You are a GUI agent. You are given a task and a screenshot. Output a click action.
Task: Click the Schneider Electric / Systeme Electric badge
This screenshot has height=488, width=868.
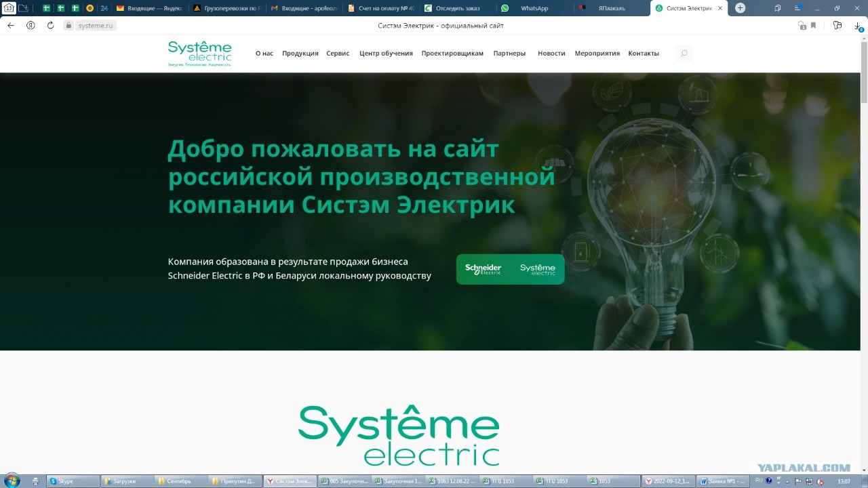[x=510, y=269]
